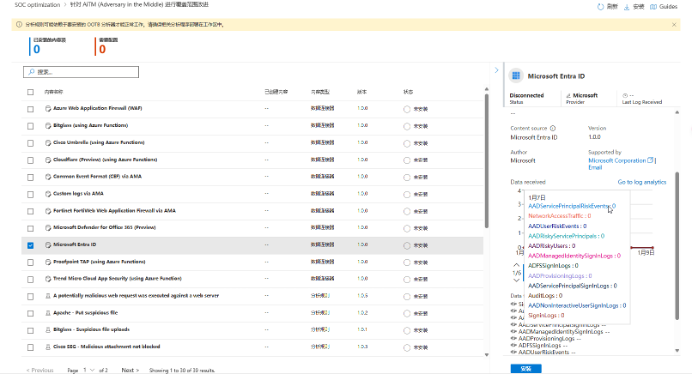The image size is (695, 375).
Task: Click the install download icon in top toolbar
Action: point(626,7)
